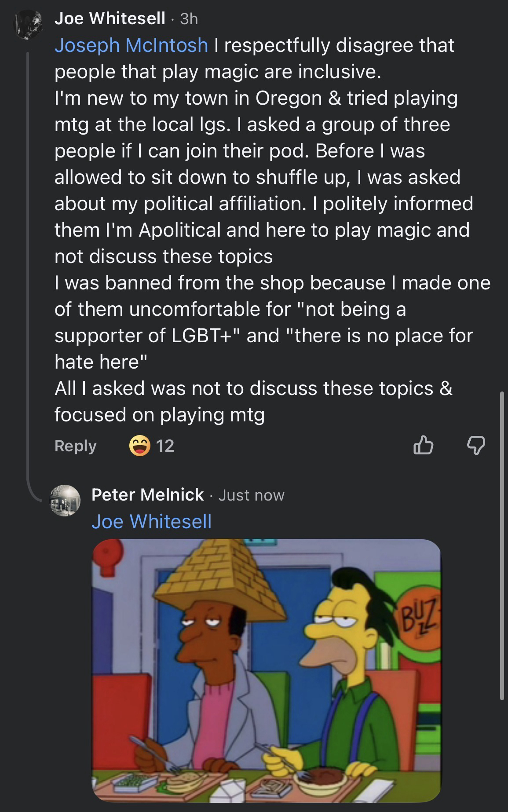Click the "Just now" timestamp

click(x=252, y=495)
